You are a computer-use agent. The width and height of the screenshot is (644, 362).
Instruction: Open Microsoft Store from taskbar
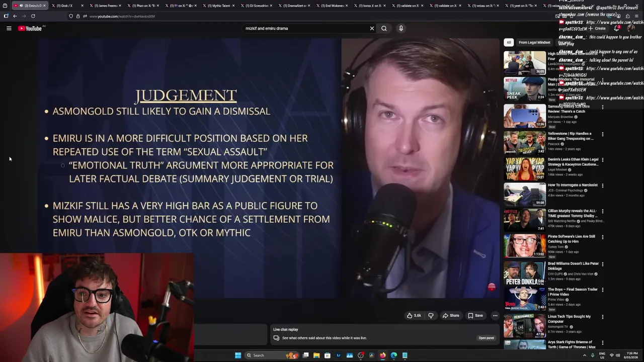(x=328, y=355)
